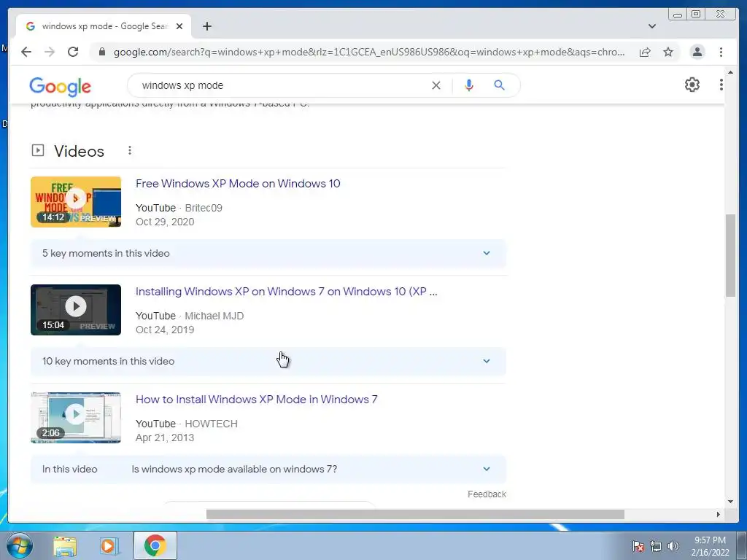Click the scroll down arrow
Image resolution: width=747 pixels, height=560 pixels.
tap(730, 502)
